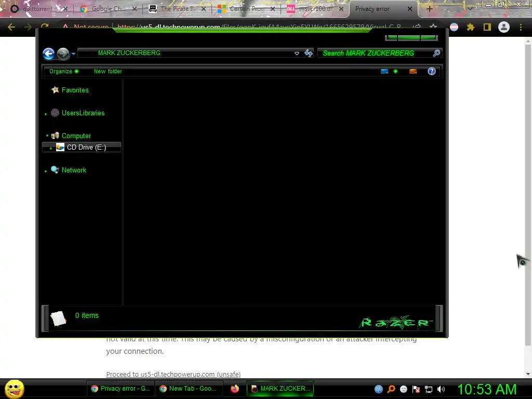Open Chrome extensions puzzle icon
Viewport: 532px width, 399px height.
point(471,27)
